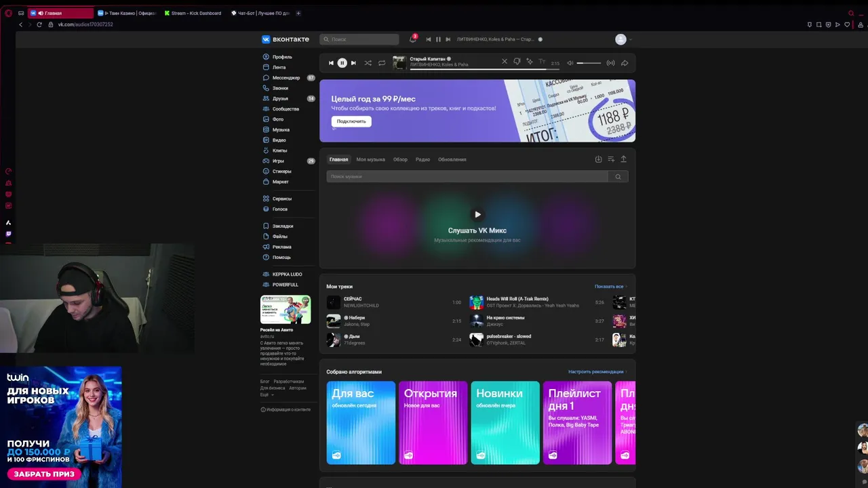This screenshot has width=868, height=488.
Task: Remove current track with the X icon
Action: 505,62
